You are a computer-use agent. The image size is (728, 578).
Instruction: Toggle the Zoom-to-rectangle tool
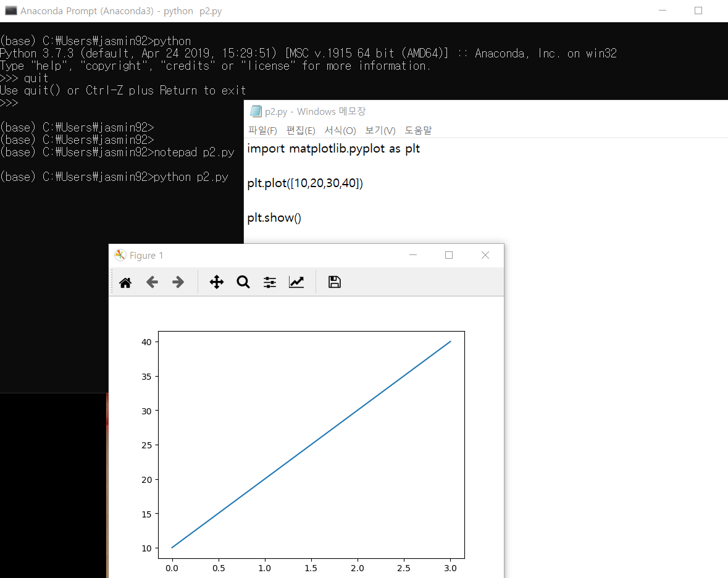[x=243, y=282]
